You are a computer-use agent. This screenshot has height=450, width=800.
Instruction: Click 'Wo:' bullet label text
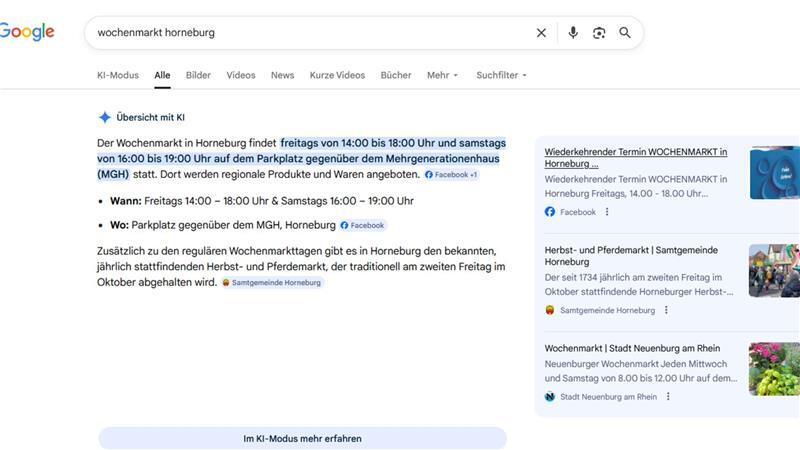click(119, 225)
